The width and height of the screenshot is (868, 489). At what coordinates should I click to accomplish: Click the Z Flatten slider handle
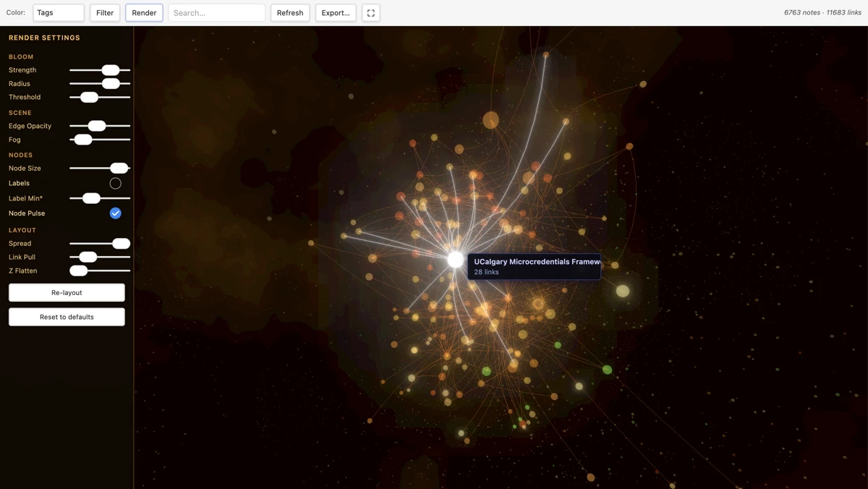tap(79, 271)
